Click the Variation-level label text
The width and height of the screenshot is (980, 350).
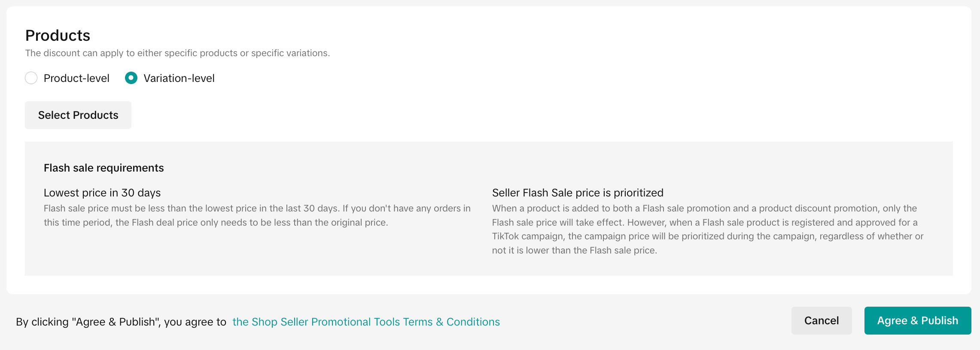[179, 78]
